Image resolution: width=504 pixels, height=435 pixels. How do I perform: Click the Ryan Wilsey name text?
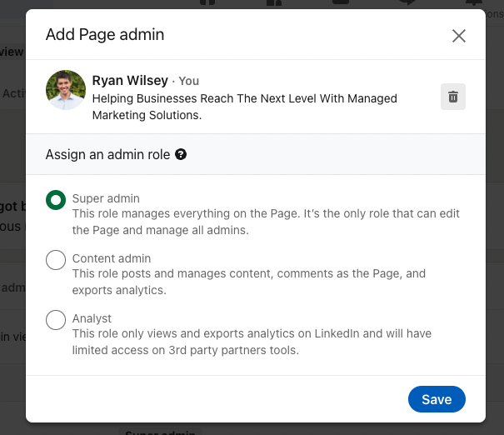[129, 80]
